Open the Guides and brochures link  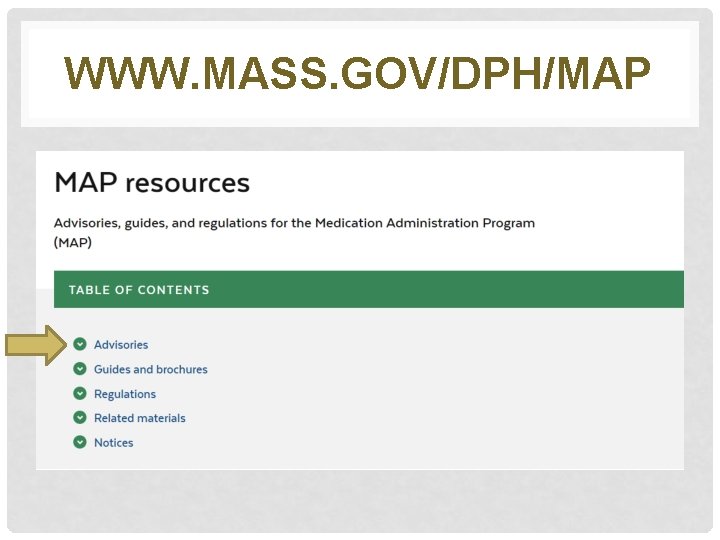(x=151, y=369)
